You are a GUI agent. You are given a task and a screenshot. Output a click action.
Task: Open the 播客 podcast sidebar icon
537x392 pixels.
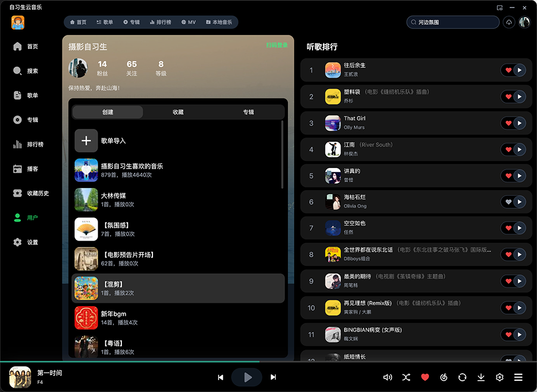coord(18,169)
